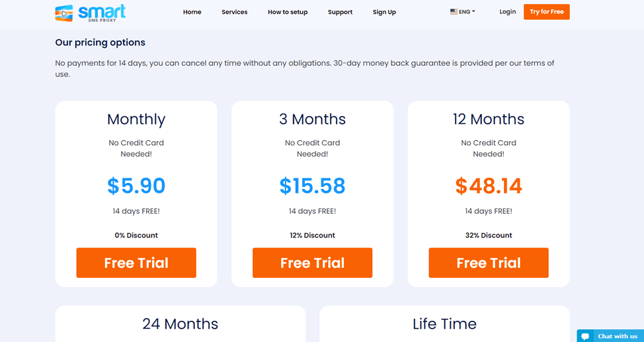Open the Sign Up page
644x342 pixels.
384,12
